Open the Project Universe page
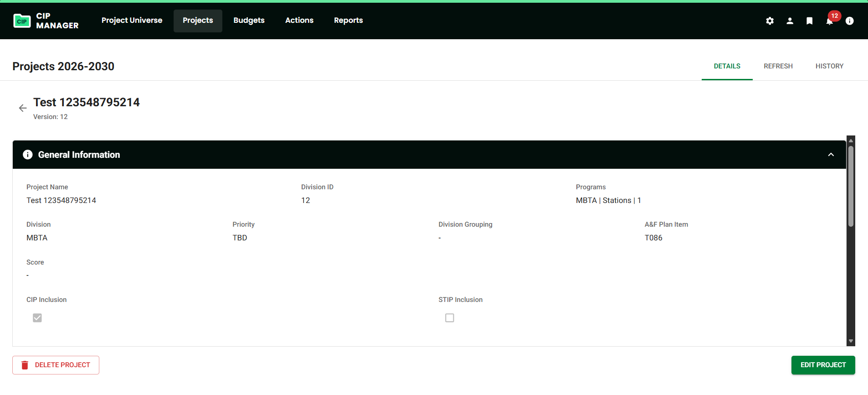This screenshot has height=395, width=868. click(132, 21)
